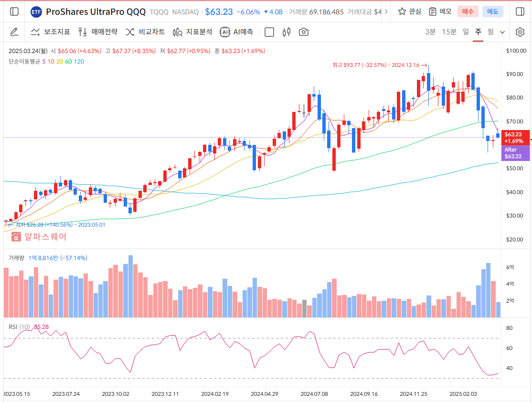Click the square layout icon
The height and width of the screenshot is (403, 532).
pyautogui.click(x=269, y=32)
